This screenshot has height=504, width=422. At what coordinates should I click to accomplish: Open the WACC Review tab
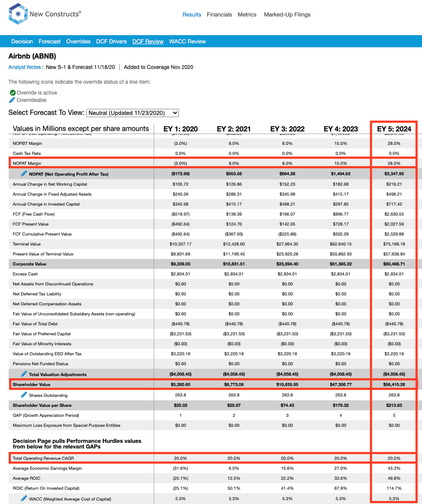[x=188, y=42]
